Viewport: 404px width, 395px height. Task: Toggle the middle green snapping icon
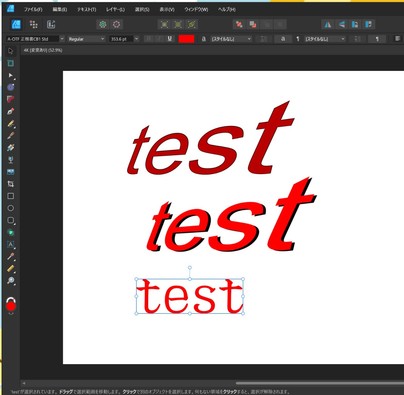(x=178, y=24)
